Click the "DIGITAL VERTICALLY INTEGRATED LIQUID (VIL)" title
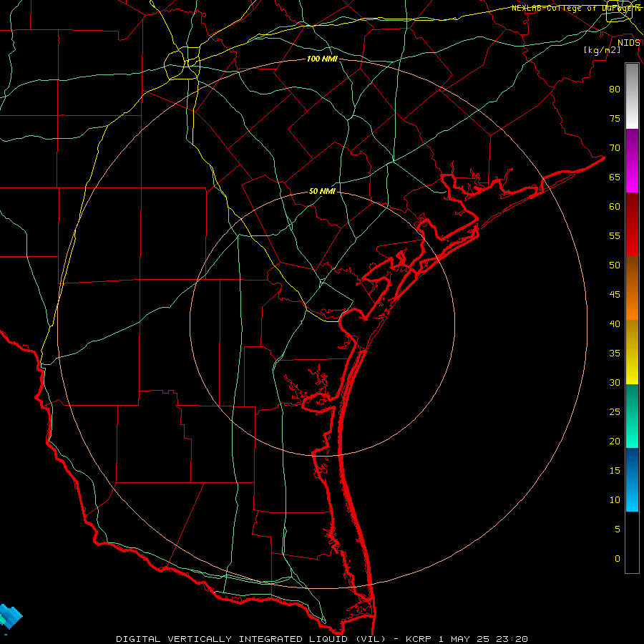The width and height of the screenshot is (644, 644). click(x=251, y=639)
